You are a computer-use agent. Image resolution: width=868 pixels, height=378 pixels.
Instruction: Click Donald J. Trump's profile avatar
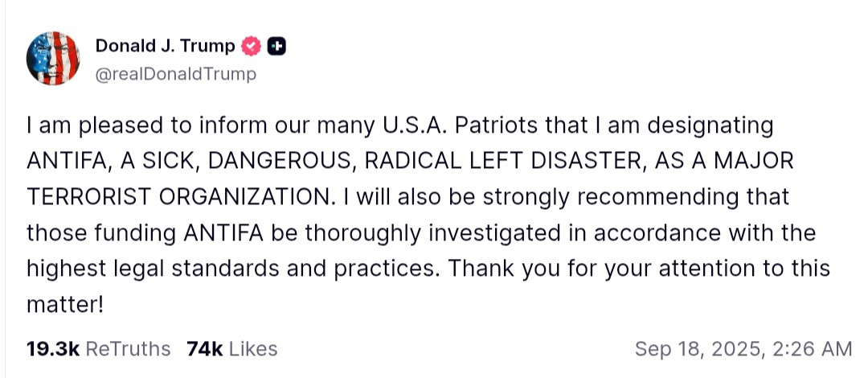click(52, 58)
